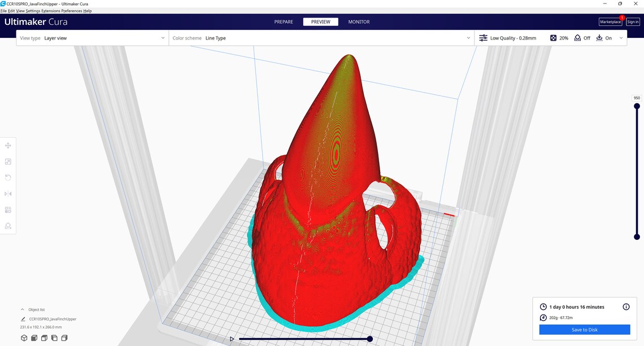Switch camera to Top view

(44, 338)
